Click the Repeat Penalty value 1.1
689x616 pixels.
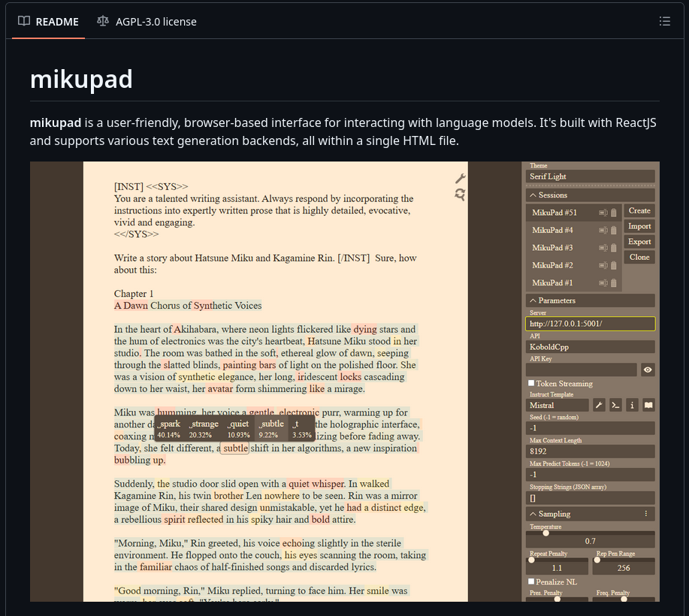pyautogui.click(x=557, y=568)
